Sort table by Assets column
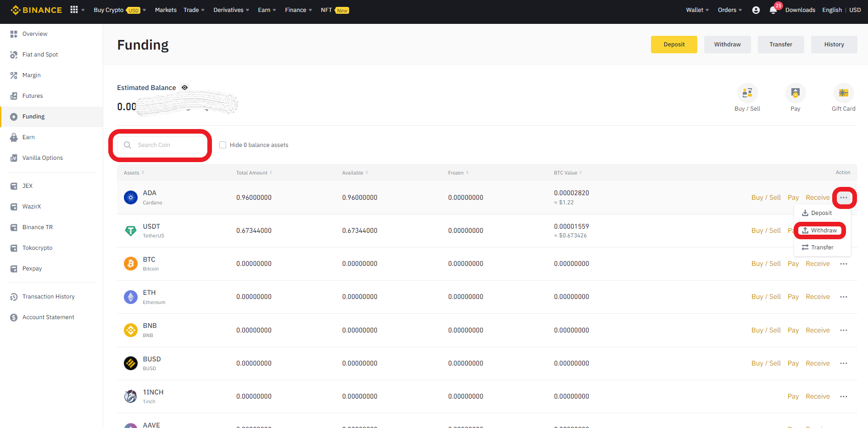This screenshot has width=868, height=428. 134,173
